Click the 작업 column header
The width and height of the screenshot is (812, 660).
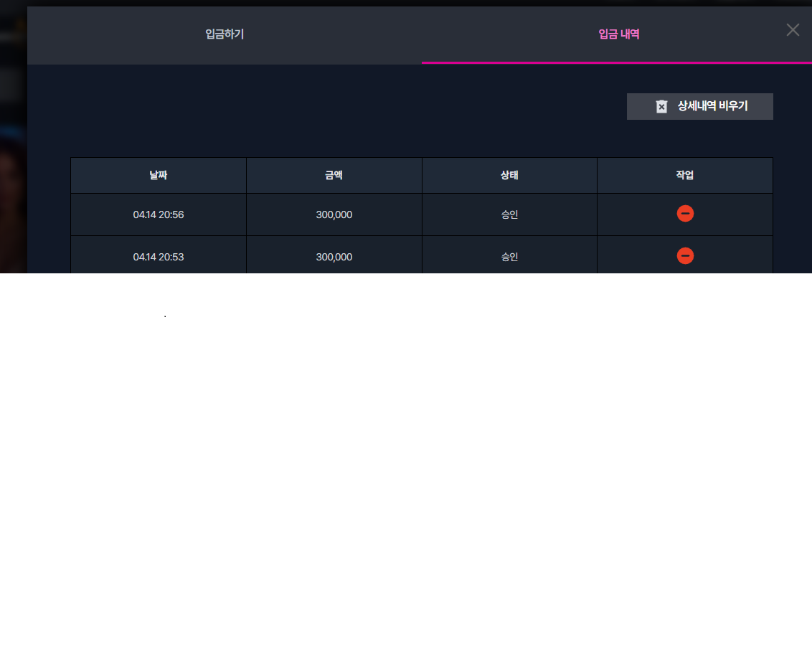tap(684, 175)
